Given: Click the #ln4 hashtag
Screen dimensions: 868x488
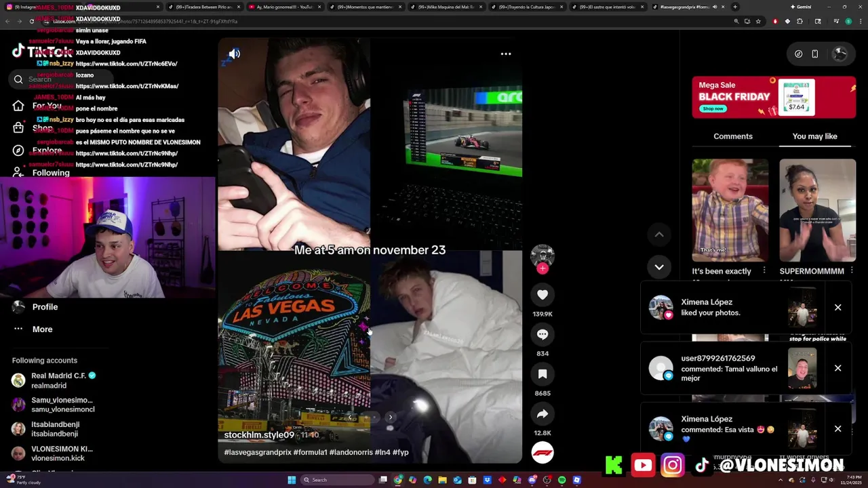Looking at the screenshot, I should pos(382,452).
